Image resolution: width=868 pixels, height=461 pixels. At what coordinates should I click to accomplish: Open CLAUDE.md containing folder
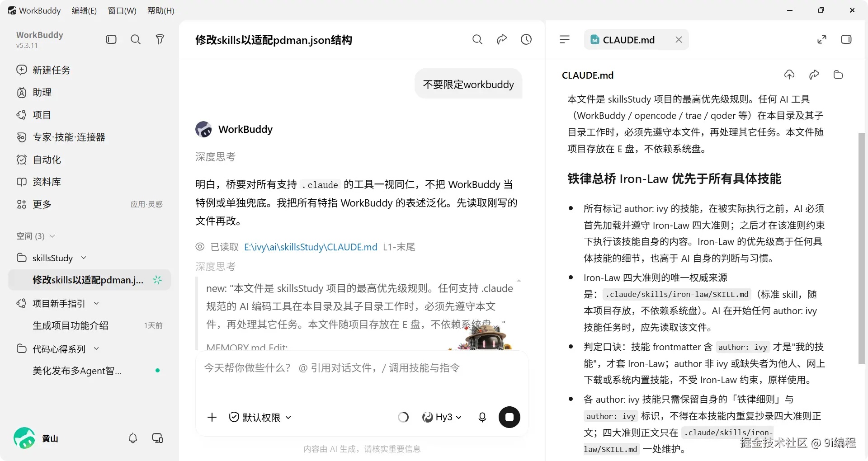pyautogui.click(x=838, y=75)
